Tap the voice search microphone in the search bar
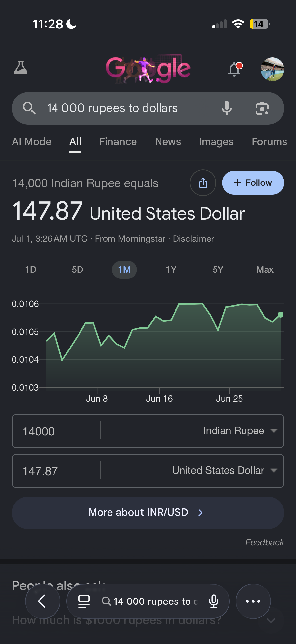 [227, 108]
